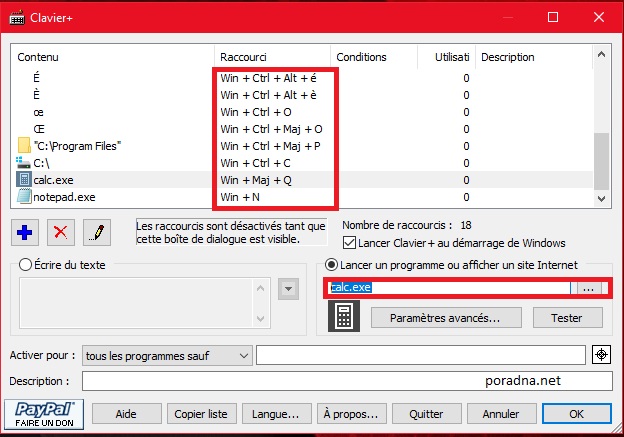
Task: Click the Description text field
Action: pos(347,381)
